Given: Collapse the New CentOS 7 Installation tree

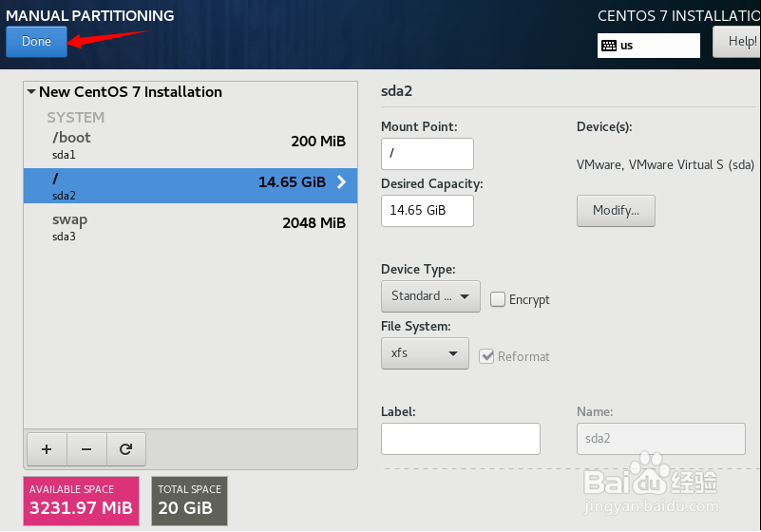Looking at the screenshot, I should [x=31, y=92].
